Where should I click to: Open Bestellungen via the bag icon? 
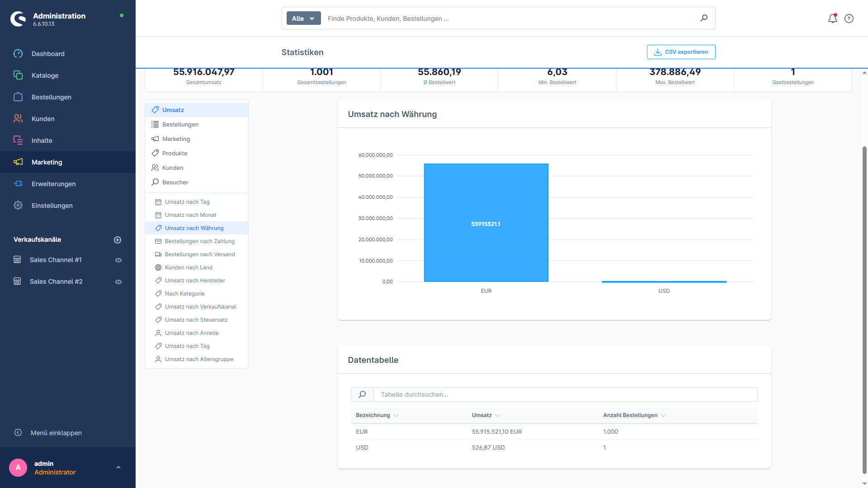(18, 97)
